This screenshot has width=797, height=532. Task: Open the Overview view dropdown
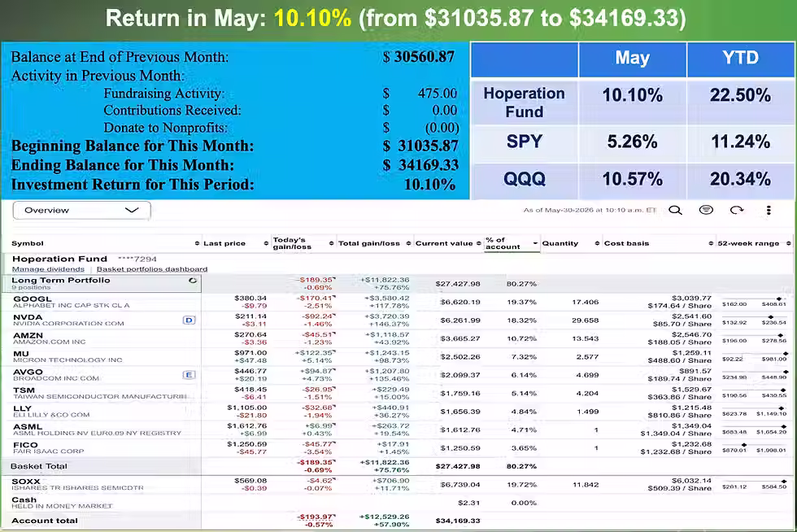pyautogui.click(x=81, y=210)
